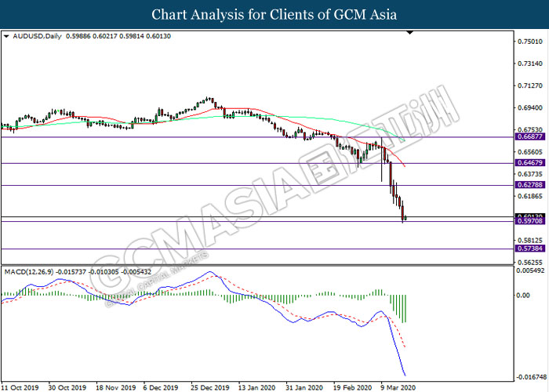Click the triangle arrow beside AUDUSD,Daily

pyautogui.click(x=6, y=36)
